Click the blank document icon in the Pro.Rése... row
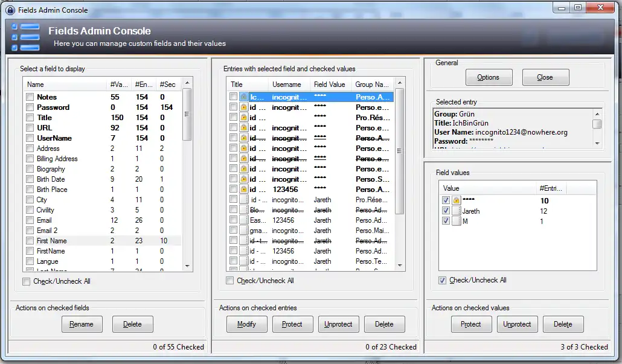The width and height of the screenshot is (622, 364). [x=243, y=199]
